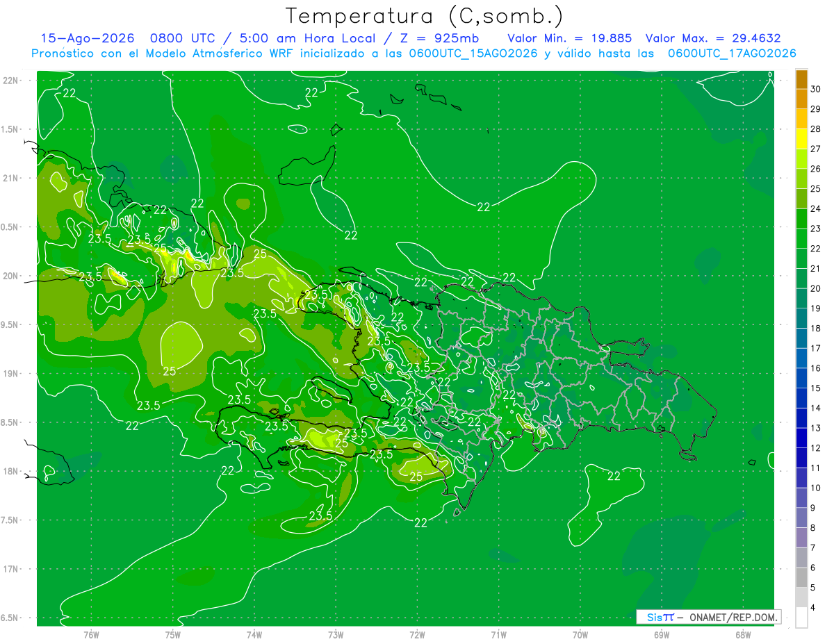This screenshot has width=834, height=644.
Task: Click the '17N' latitude axis label
Action: (10, 569)
